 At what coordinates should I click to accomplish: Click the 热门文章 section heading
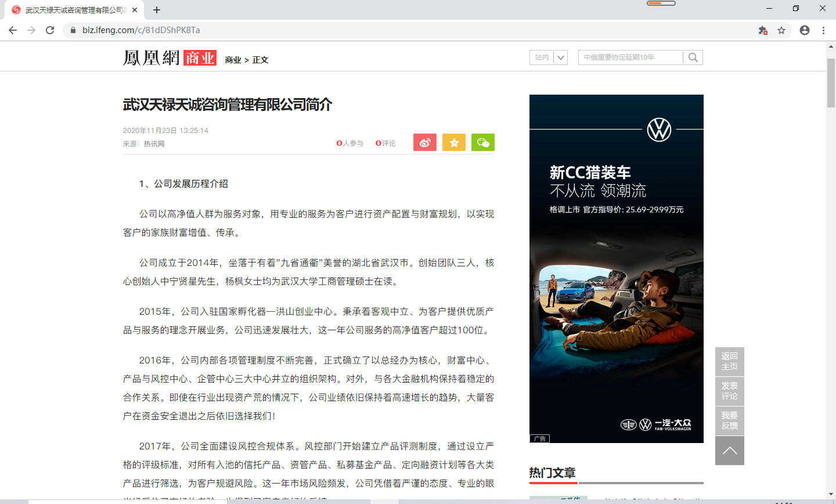[552, 473]
